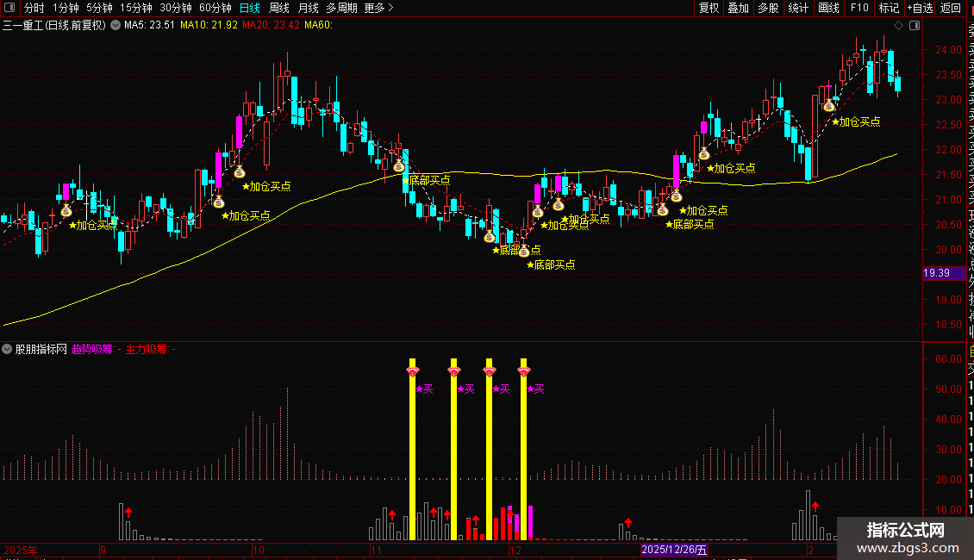Viewport: 974px width, 560px height.
Task: Click the 2025/12/26/五 date marker
Action: pos(674,550)
